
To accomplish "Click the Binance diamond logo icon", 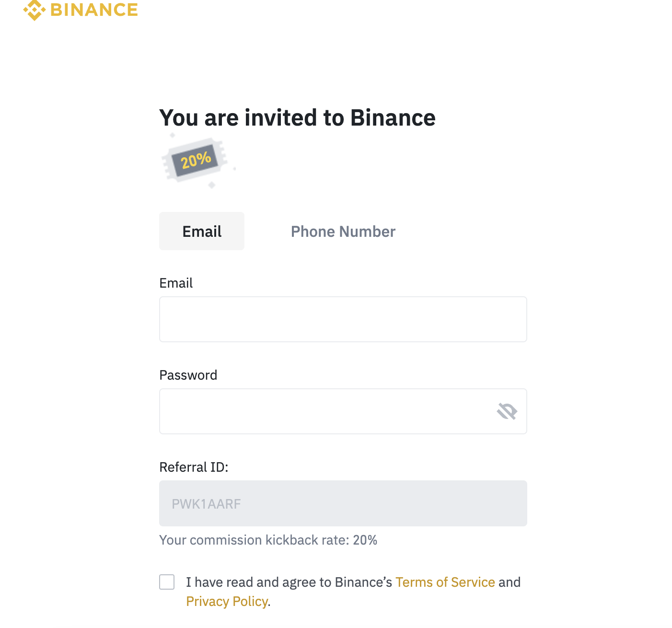I will (34, 10).
